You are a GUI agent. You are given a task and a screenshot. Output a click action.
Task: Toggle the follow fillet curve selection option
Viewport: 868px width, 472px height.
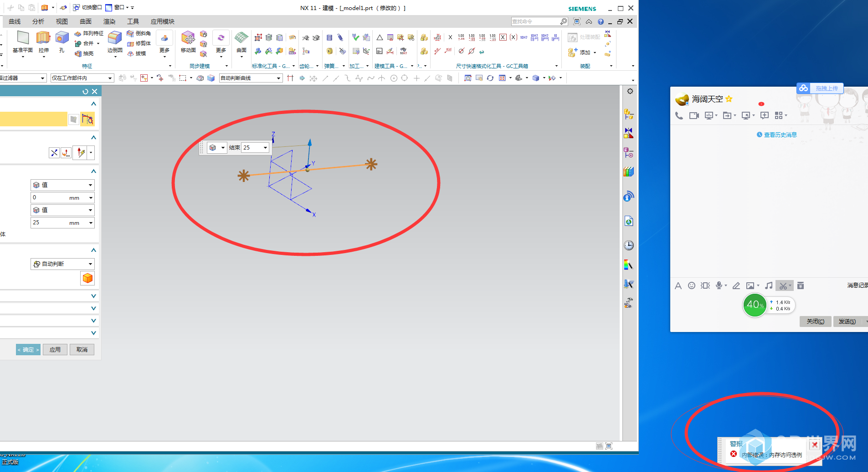point(302,78)
